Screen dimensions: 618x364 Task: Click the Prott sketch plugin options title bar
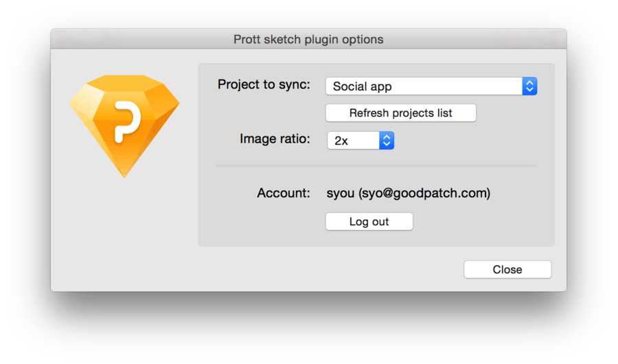(x=308, y=39)
